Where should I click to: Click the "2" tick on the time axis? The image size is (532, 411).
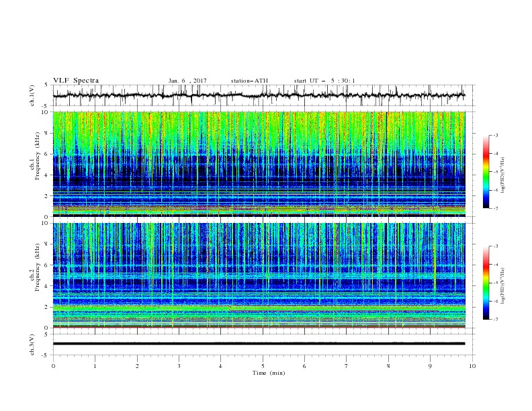coord(137,366)
